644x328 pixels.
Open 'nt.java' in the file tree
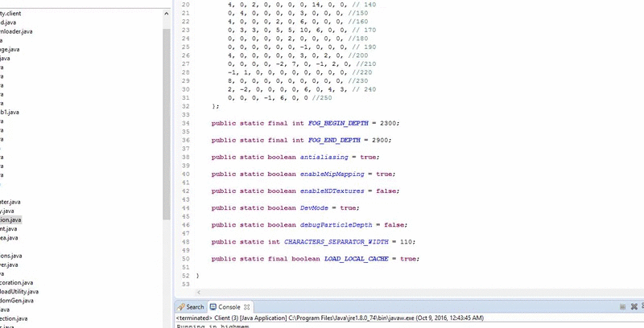pyautogui.click(x=9, y=229)
